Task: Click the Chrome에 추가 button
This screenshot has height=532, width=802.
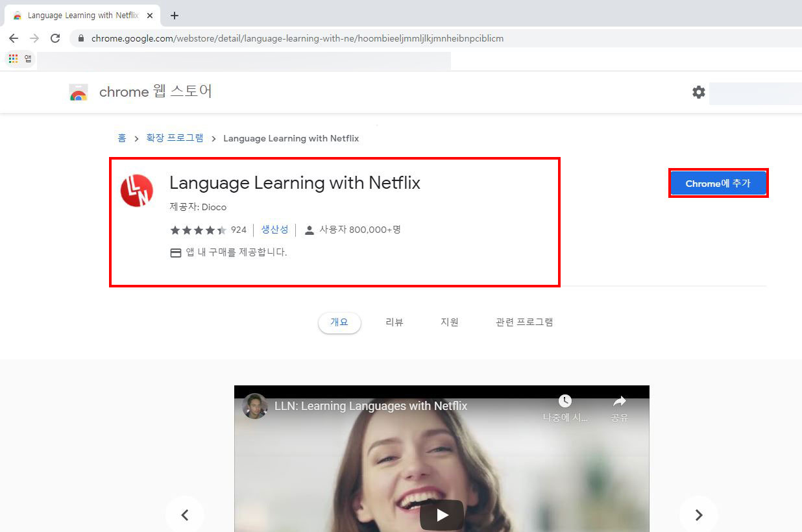Action: coord(718,184)
